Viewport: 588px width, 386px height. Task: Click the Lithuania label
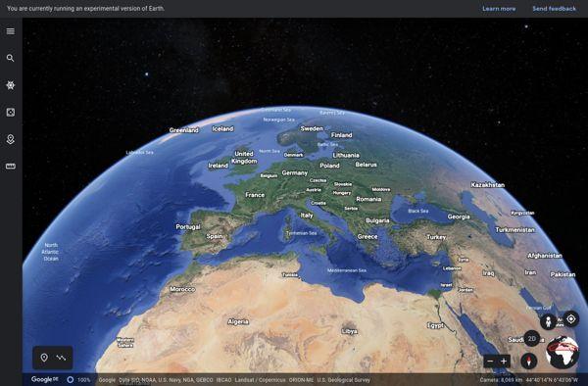(346, 155)
